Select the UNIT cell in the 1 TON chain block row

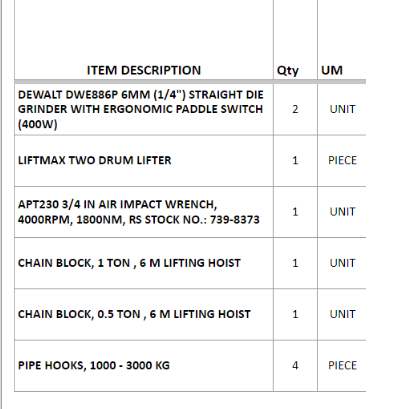[x=342, y=263]
